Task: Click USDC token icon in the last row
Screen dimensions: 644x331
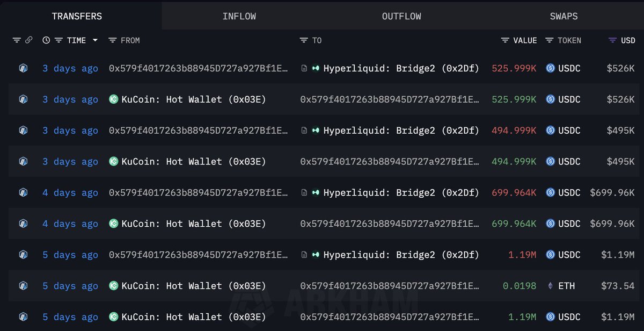Action: [x=550, y=317]
